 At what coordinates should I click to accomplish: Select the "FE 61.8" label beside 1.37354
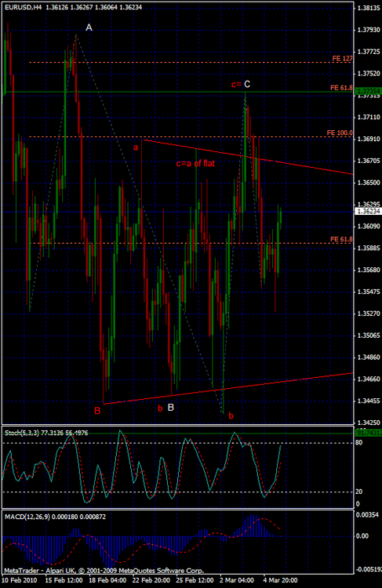[341, 88]
